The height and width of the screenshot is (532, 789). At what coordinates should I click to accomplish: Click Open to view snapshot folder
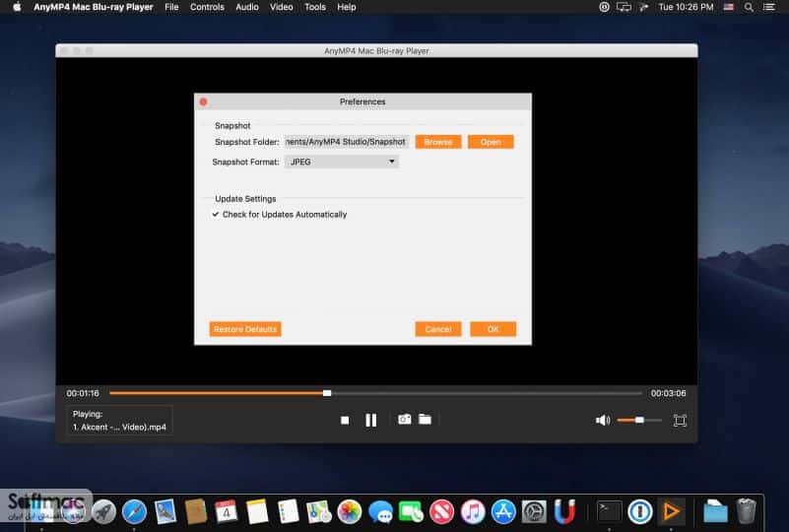point(491,142)
